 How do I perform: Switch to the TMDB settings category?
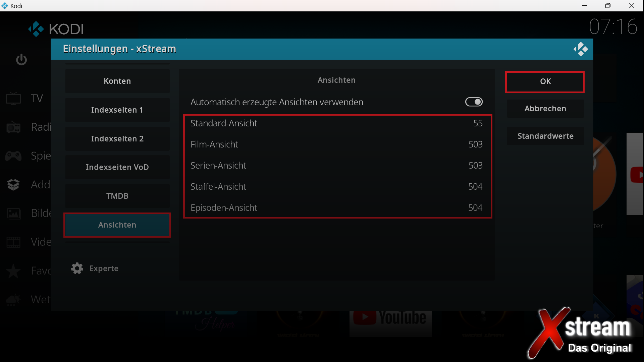(117, 196)
